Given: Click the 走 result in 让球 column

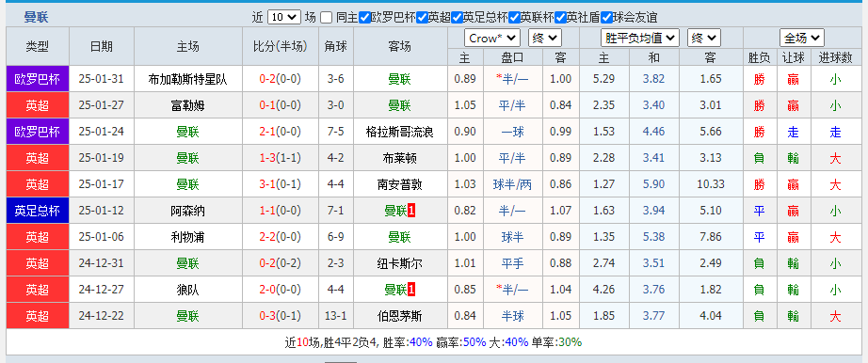Looking at the screenshot, I should 793,132.
